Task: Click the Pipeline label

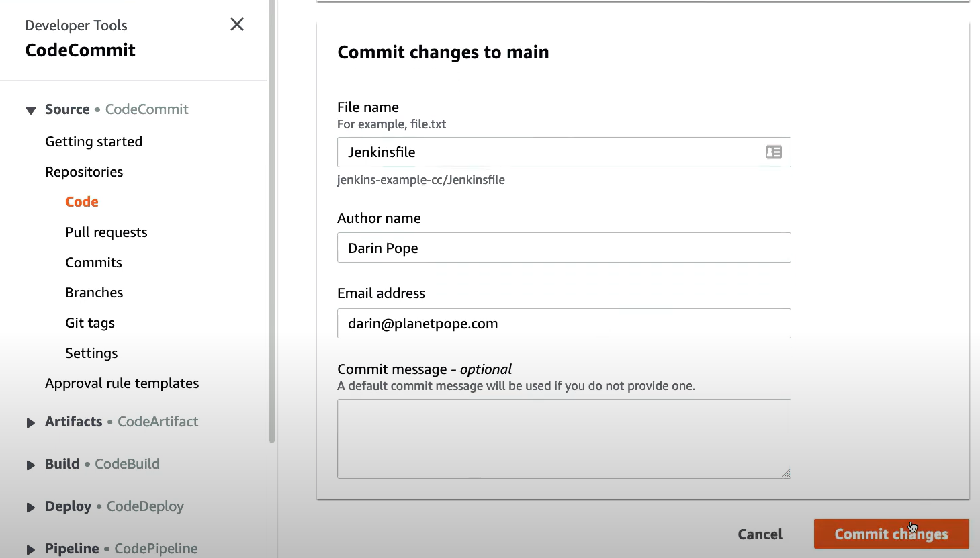Action: 72,549
